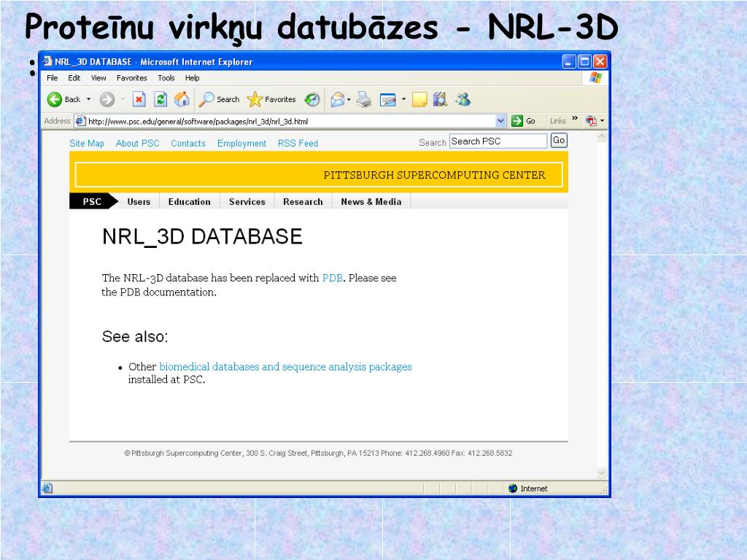Click the address bar URL field
Screen dimensions: 747x560
(290, 121)
